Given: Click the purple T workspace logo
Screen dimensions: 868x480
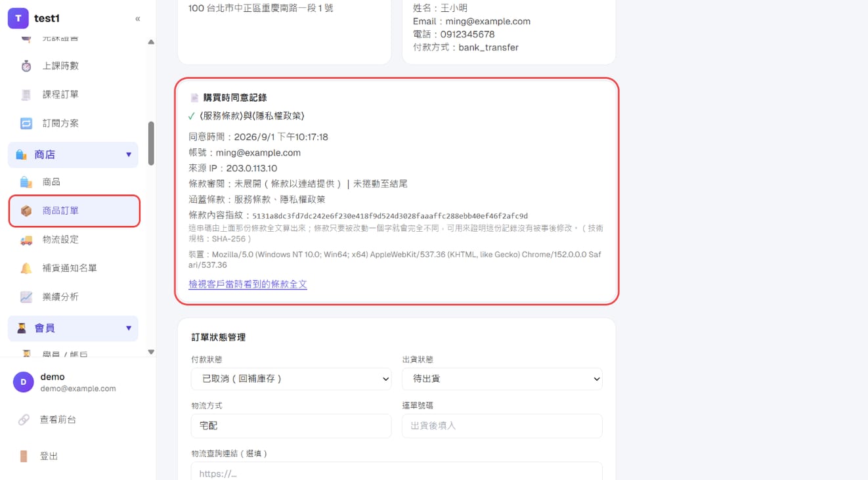Looking at the screenshot, I should [x=18, y=18].
